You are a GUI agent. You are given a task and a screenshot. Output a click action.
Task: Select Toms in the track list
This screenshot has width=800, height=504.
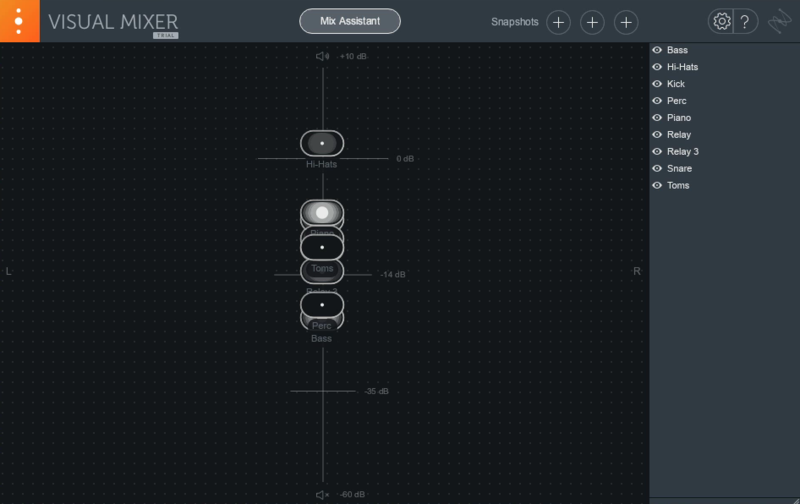point(678,185)
